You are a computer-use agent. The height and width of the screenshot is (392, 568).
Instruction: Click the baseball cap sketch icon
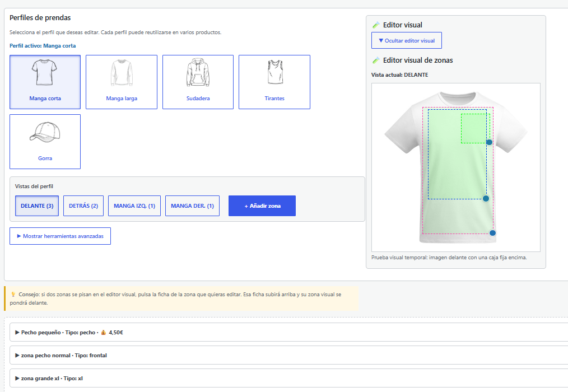45,132
